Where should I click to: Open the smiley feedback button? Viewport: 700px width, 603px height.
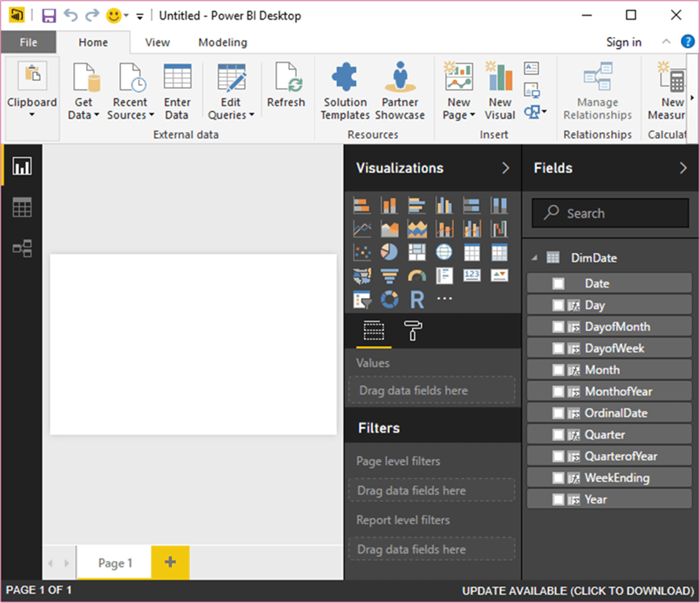coord(114,16)
